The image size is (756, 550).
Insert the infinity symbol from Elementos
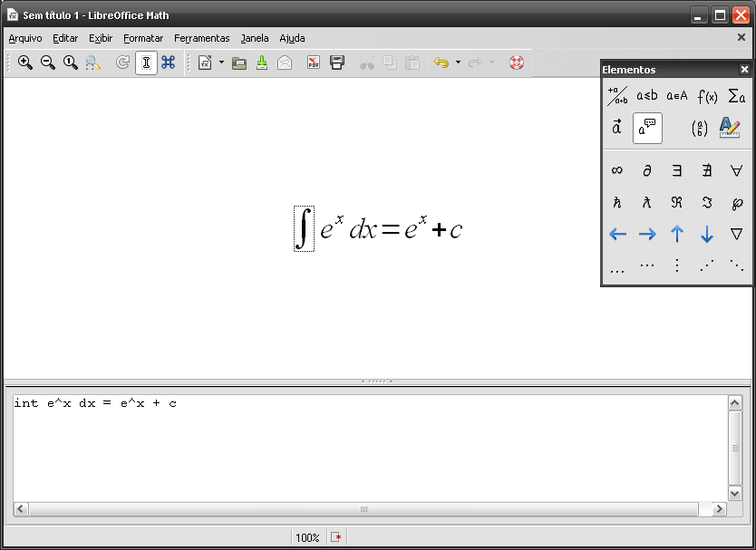pos(617,169)
